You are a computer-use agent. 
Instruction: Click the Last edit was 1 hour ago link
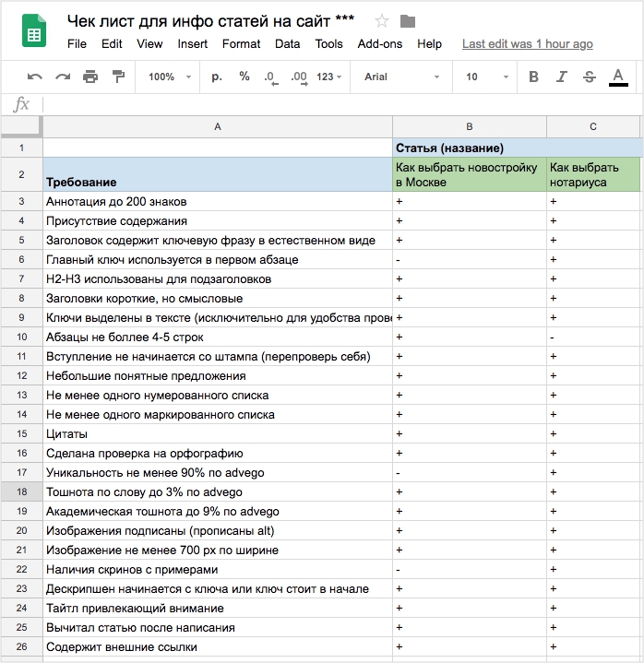(527, 43)
